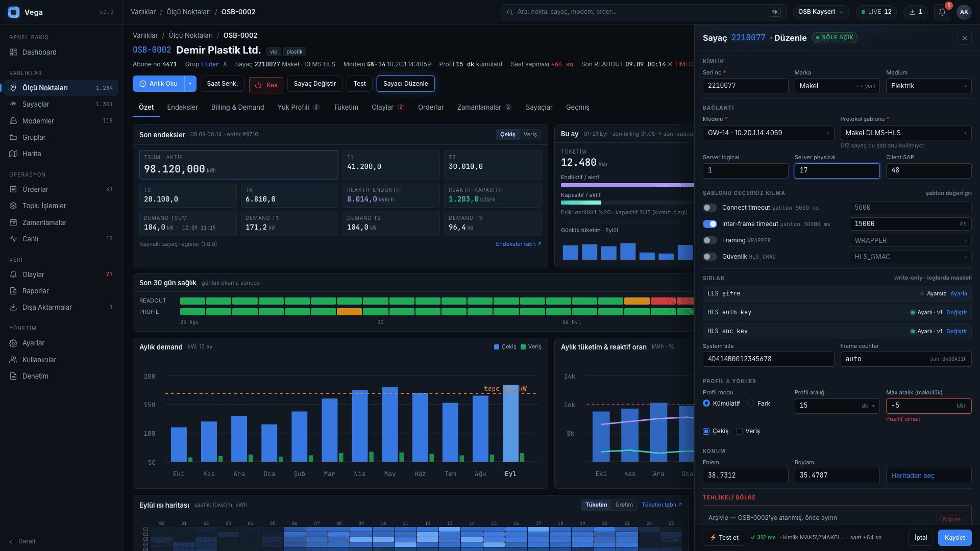Viewport: 980px width, 551px height.
Task: Open Olaylar bell icon in sidebar
Action: point(13,274)
